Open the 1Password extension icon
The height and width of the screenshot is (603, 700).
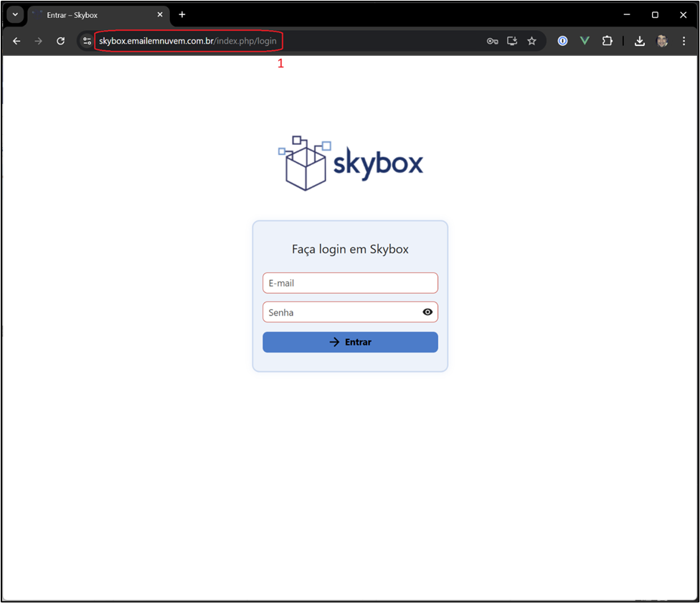562,42
